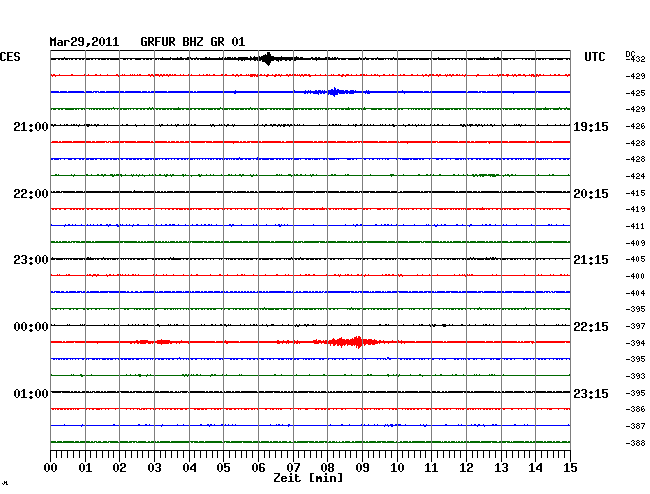
Task: Select DC offset value -393
Action: pyautogui.click(x=635, y=377)
